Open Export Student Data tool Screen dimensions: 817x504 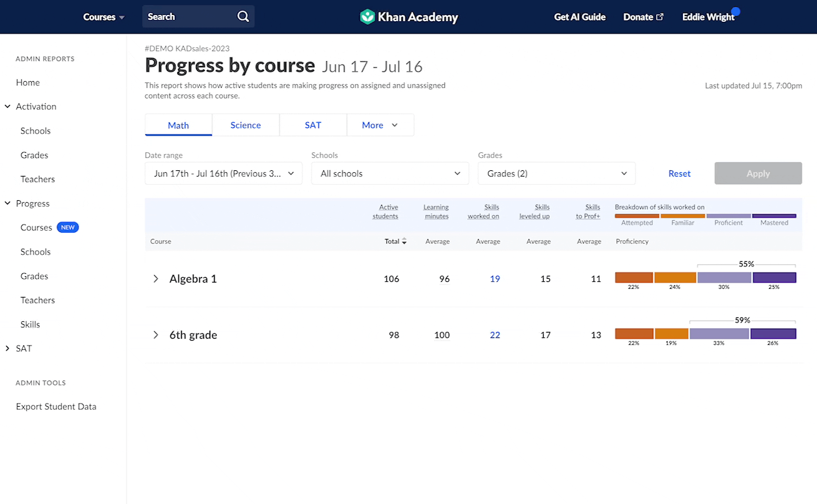click(56, 407)
